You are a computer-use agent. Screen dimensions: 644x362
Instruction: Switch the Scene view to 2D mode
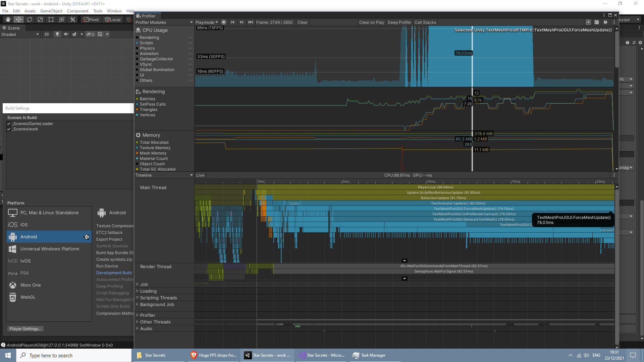click(x=47, y=34)
